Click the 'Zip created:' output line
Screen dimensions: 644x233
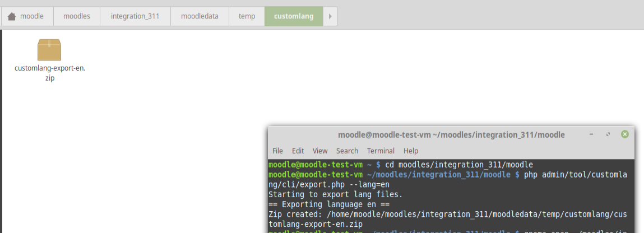pos(448,219)
